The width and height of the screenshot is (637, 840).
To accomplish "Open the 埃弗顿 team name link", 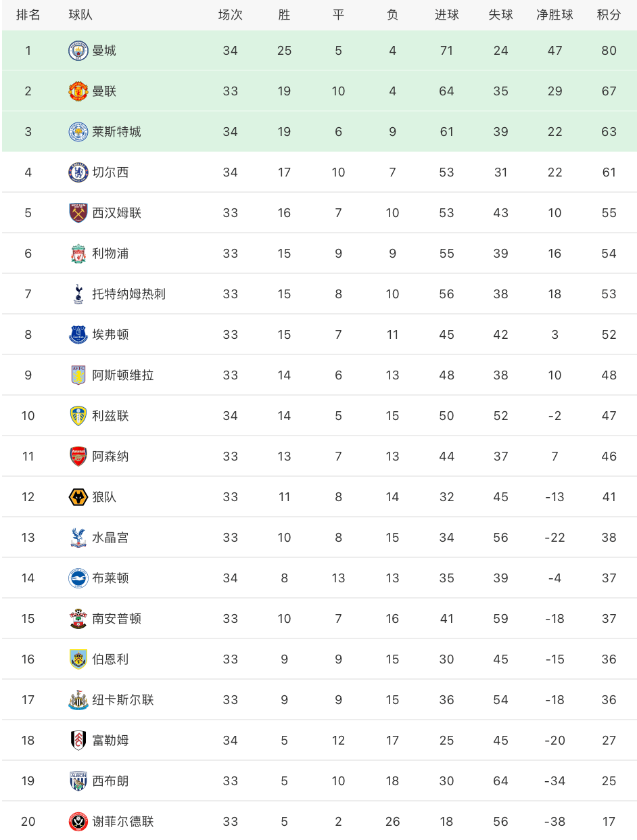I will 110,335.
